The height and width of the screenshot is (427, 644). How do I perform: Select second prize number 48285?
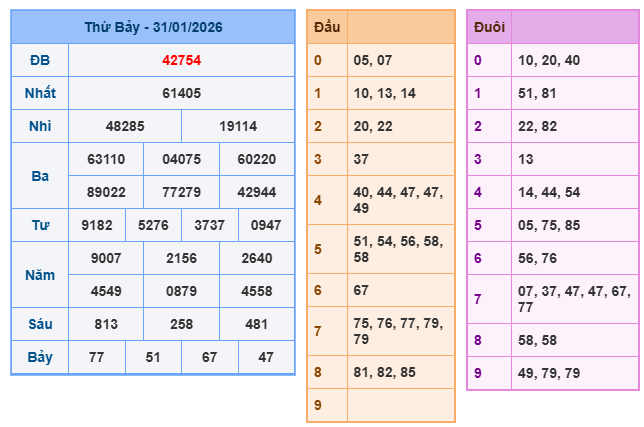(125, 127)
